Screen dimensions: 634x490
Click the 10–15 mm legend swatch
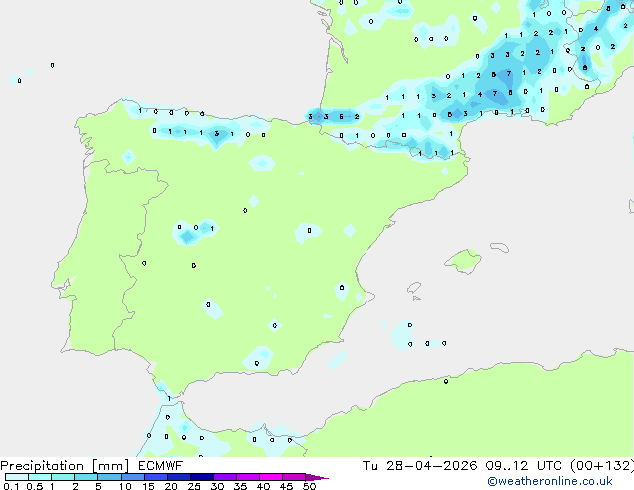133,477
